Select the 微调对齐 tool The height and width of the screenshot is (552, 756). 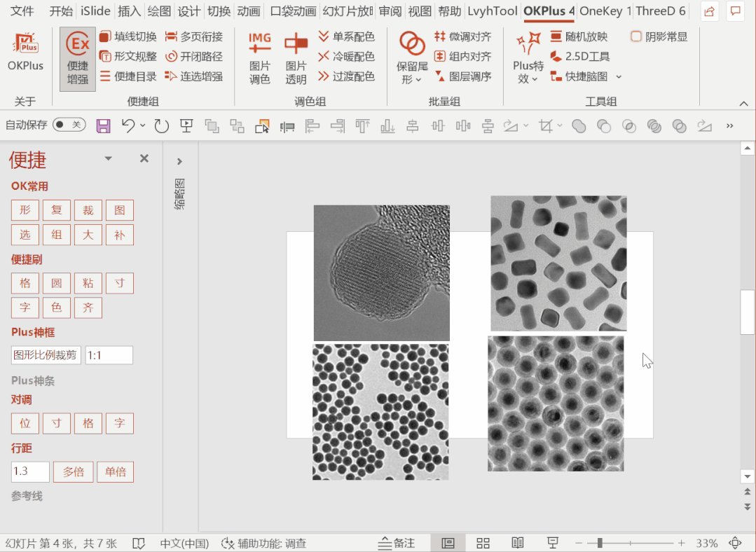pos(462,36)
